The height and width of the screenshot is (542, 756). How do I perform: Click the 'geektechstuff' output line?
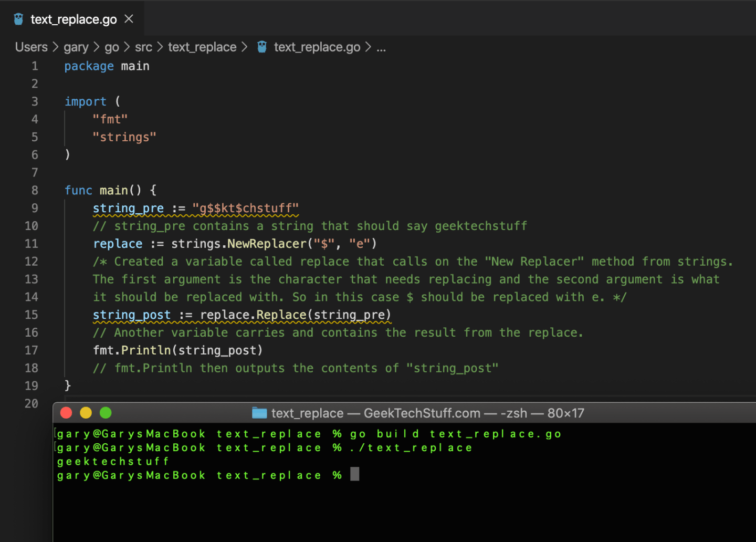pos(113,462)
